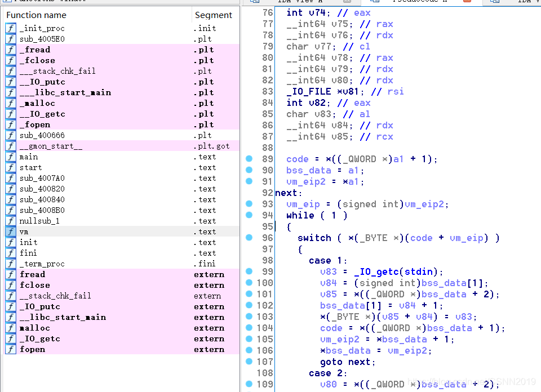Click the function icon beside fini

click(x=11, y=253)
